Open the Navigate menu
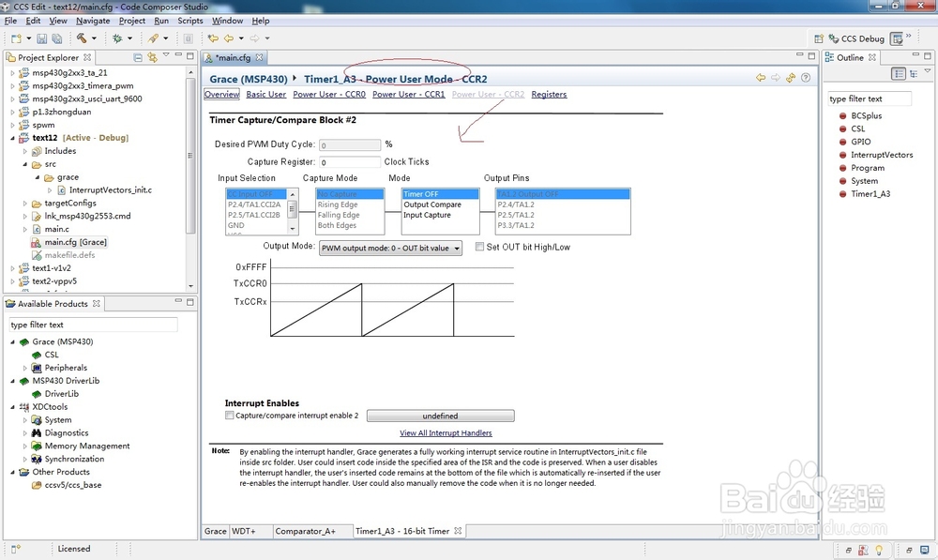938x560 pixels. click(93, 21)
